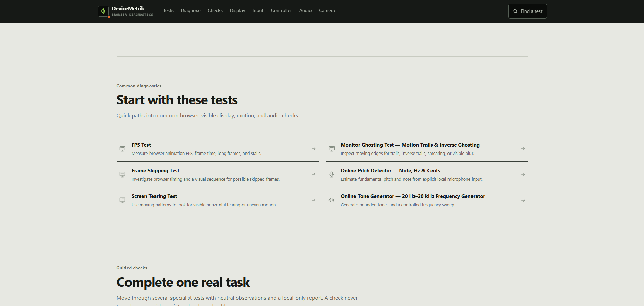Image resolution: width=644 pixels, height=306 pixels.
Task: Click the monitor icon beside Screen Tearing Test
Action: [122, 200]
